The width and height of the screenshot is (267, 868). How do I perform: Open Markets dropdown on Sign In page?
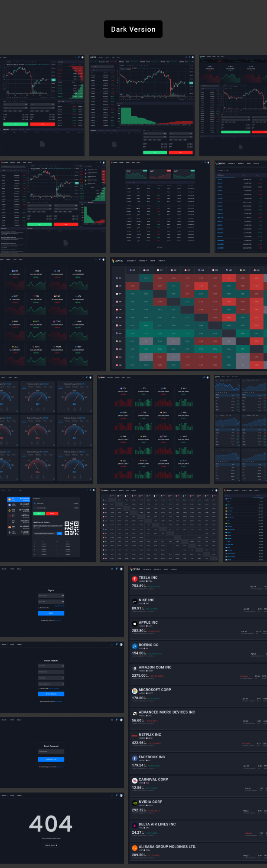point(4,569)
